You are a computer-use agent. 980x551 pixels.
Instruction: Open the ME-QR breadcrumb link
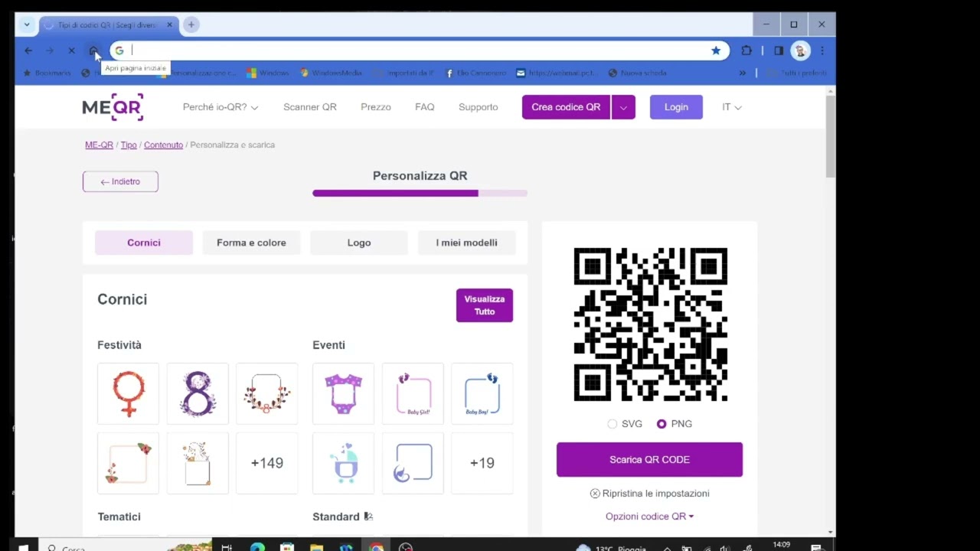[x=99, y=145]
